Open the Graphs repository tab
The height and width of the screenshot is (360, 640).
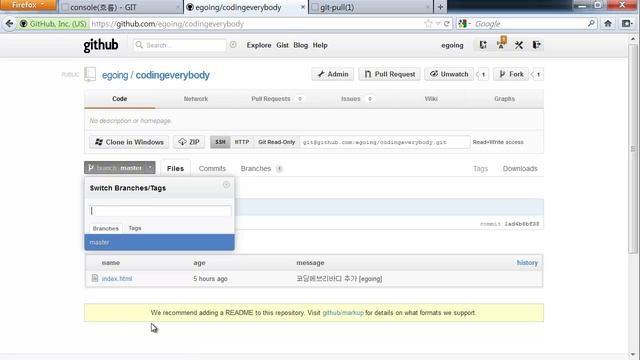[x=504, y=99]
